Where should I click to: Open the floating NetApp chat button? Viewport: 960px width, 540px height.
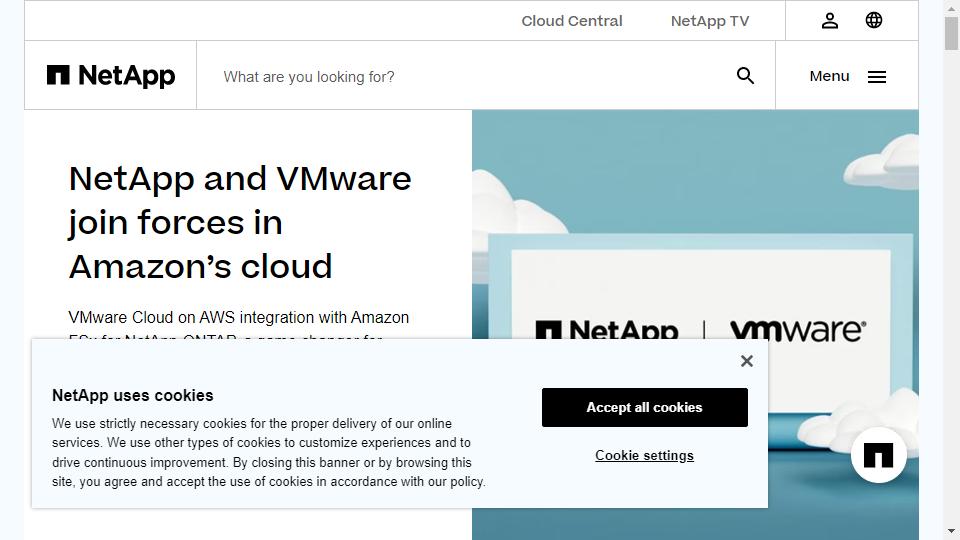point(878,455)
